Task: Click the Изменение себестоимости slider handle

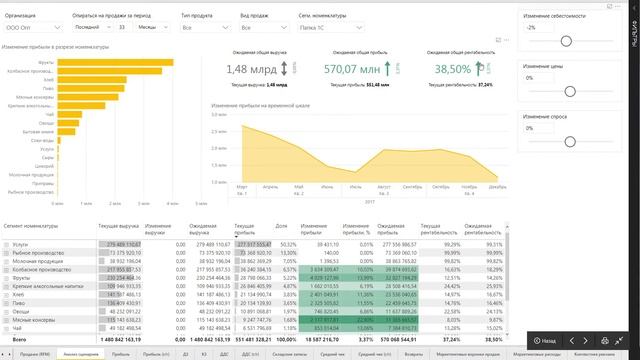Action: (566, 41)
